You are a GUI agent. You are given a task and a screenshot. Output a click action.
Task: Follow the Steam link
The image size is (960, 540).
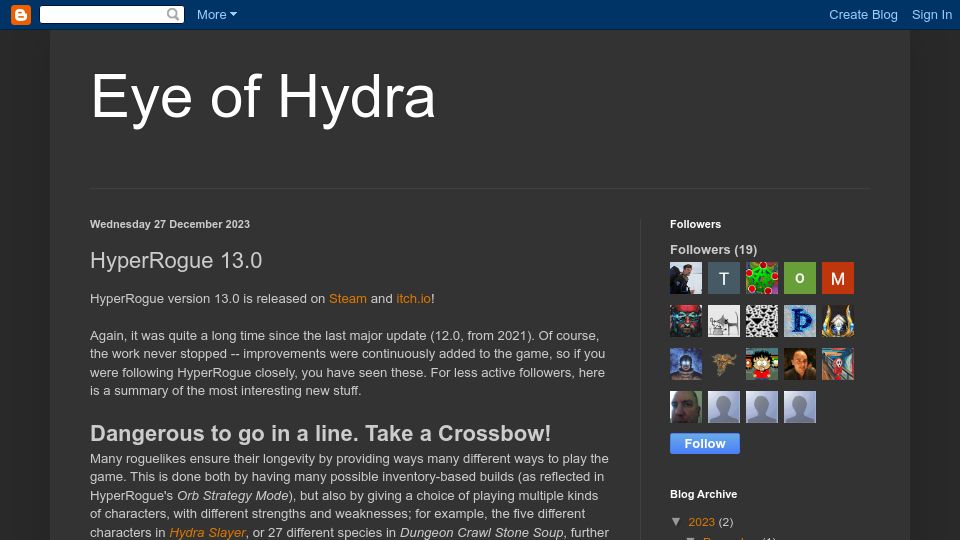pyautogui.click(x=348, y=299)
